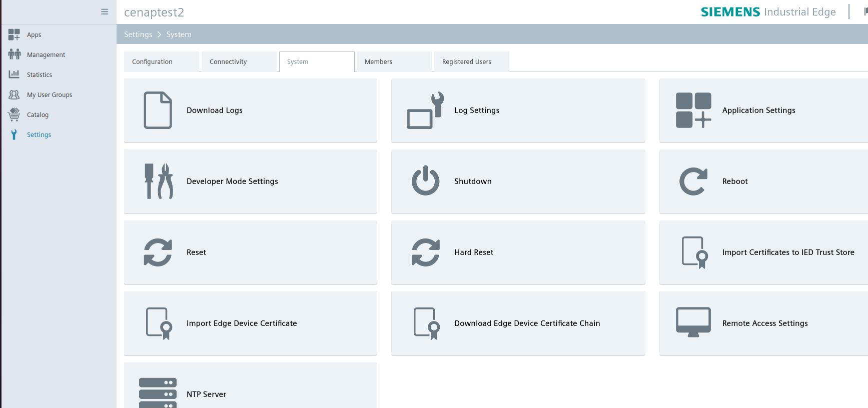Click Settings in the breadcrumb
Viewport: 868px width, 408px height.
(x=138, y=34)
